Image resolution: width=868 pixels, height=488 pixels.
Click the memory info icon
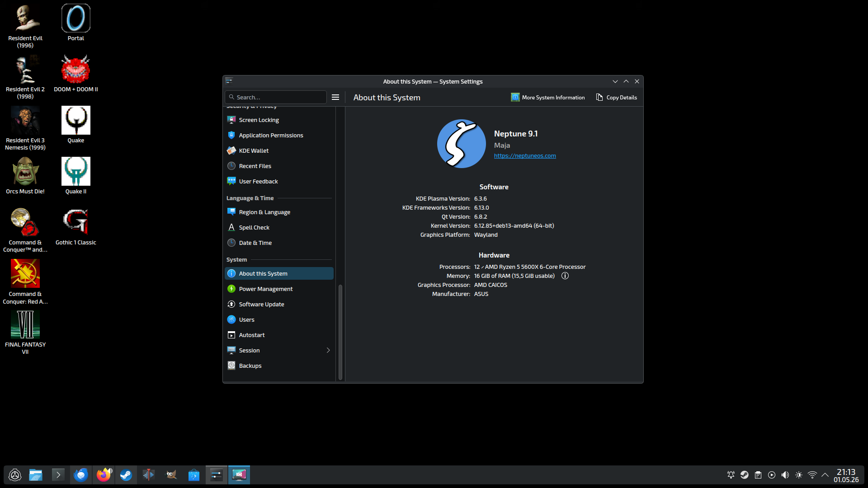point(565,276)
